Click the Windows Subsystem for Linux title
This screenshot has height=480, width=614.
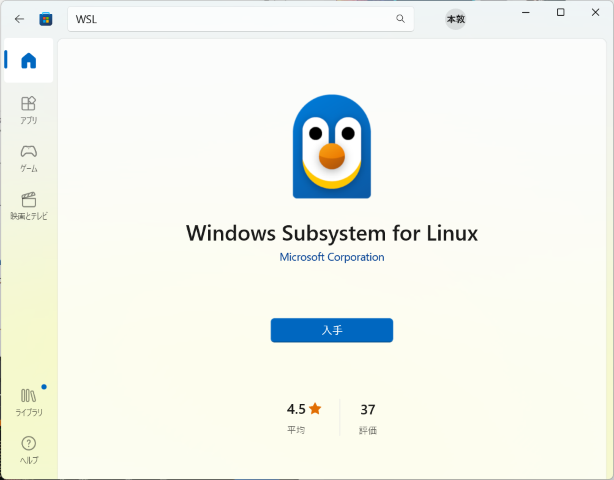(332, 233)
